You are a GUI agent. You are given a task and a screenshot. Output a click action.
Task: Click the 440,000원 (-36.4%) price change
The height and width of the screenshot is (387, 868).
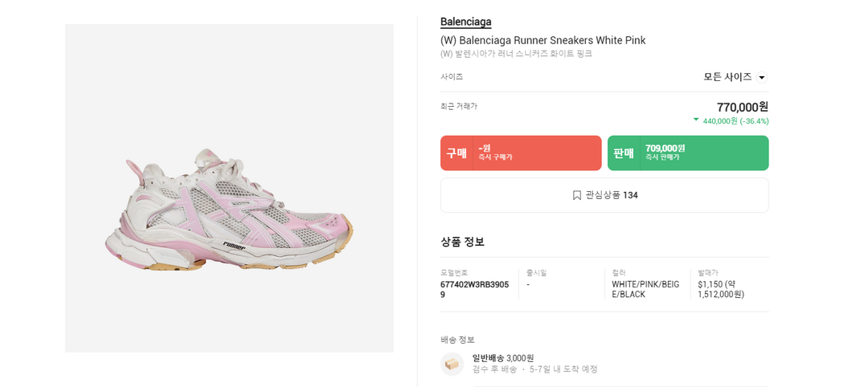pos(735,121)
